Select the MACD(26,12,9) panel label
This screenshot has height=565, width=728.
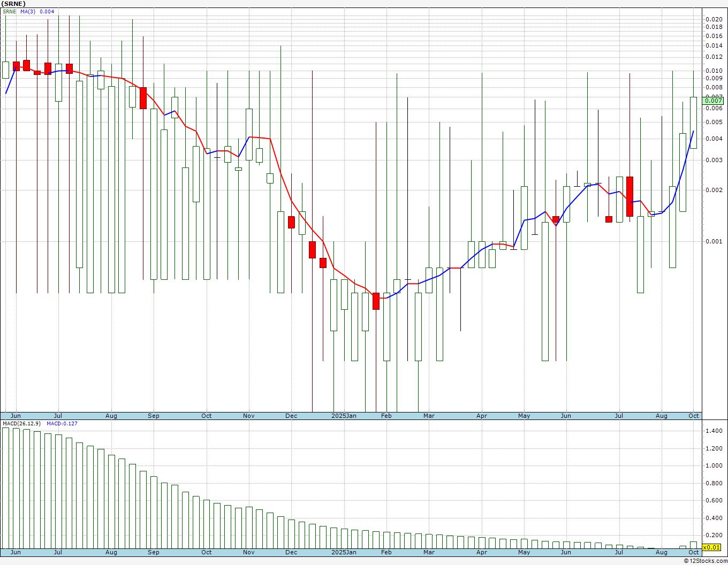[21, 424]
